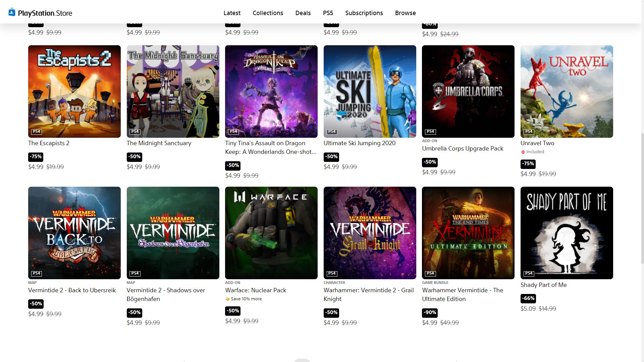Select the Unravel Two cover thumbnail
This screenshot has height=362, width=644.
(x=567, y=91)
